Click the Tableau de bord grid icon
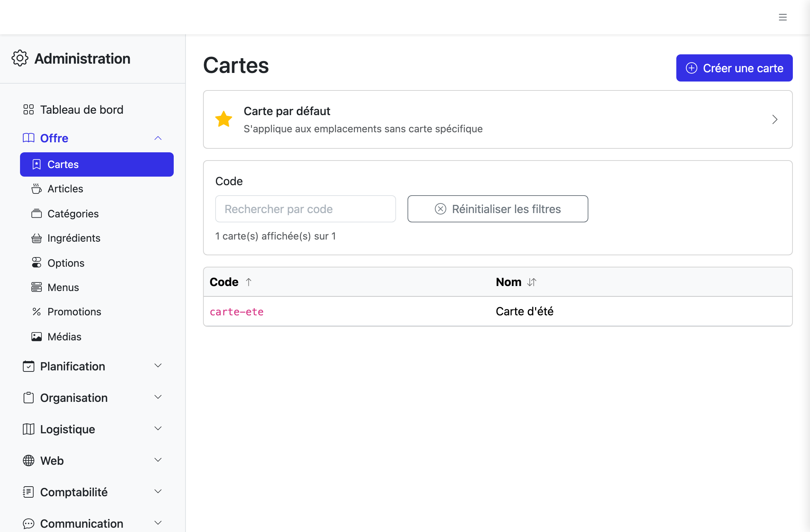This screenshot has width=810, height=532. pyautogui.click(x=29, y=109)
